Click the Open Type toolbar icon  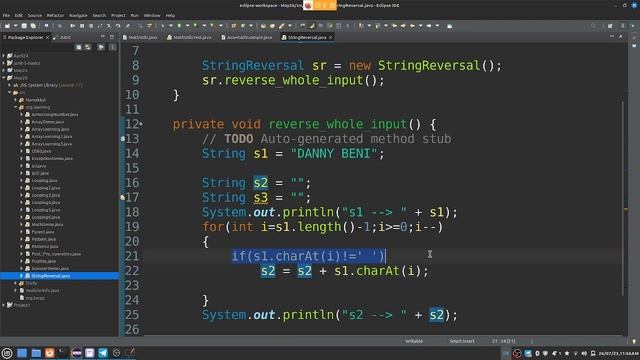263,26
